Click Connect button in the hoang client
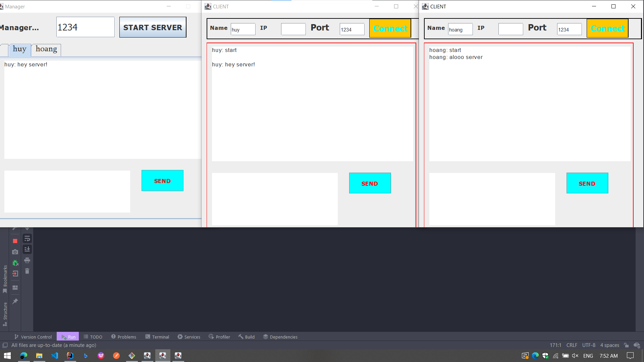The width and height of the screenshot is (644, 362). (x=607, y=28)
